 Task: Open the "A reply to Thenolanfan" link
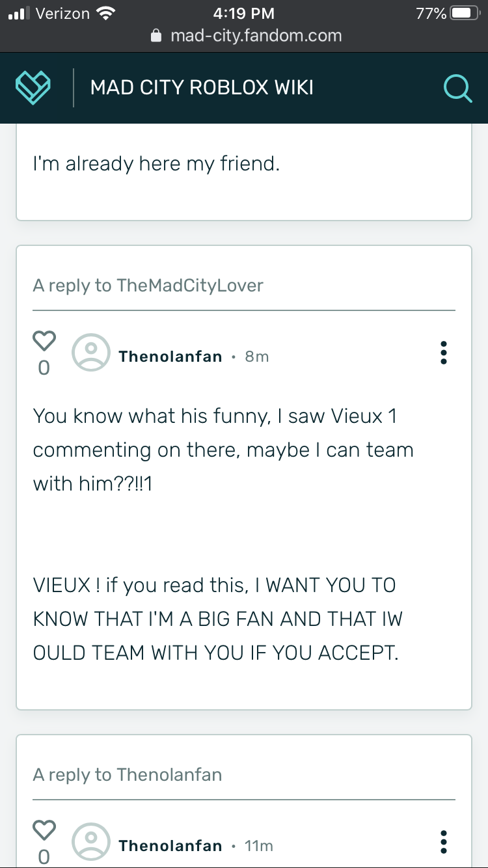128,775
